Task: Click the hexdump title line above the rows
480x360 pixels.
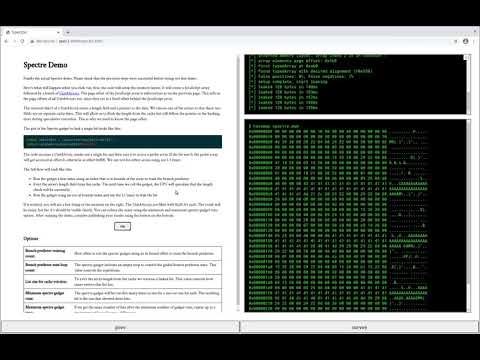Action: tap(274, 126)
